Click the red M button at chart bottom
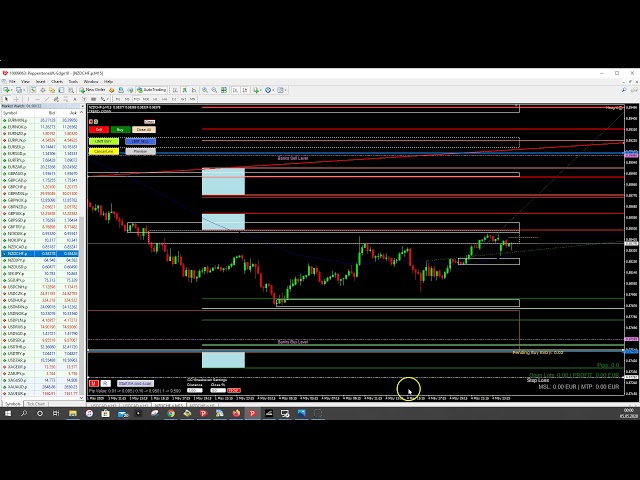This screenshot has height=480, width=640. 95,383
